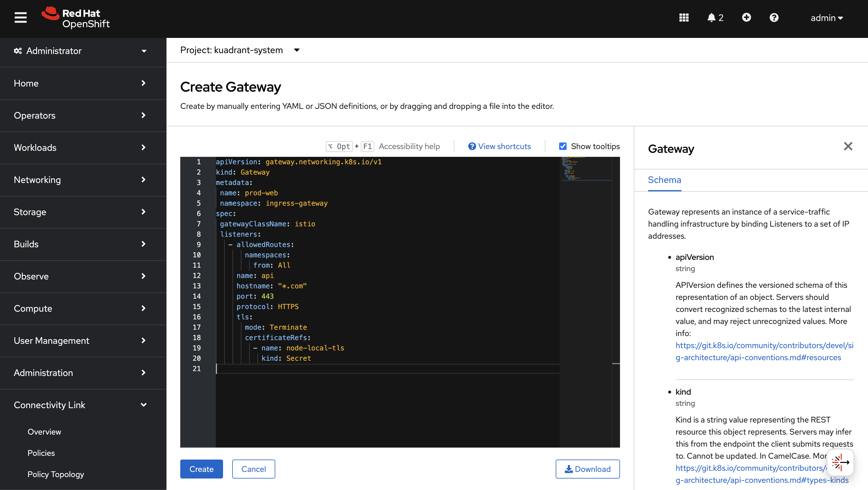Click the editor minimap preview
This screenshot has height=490, width=868.
586,169
